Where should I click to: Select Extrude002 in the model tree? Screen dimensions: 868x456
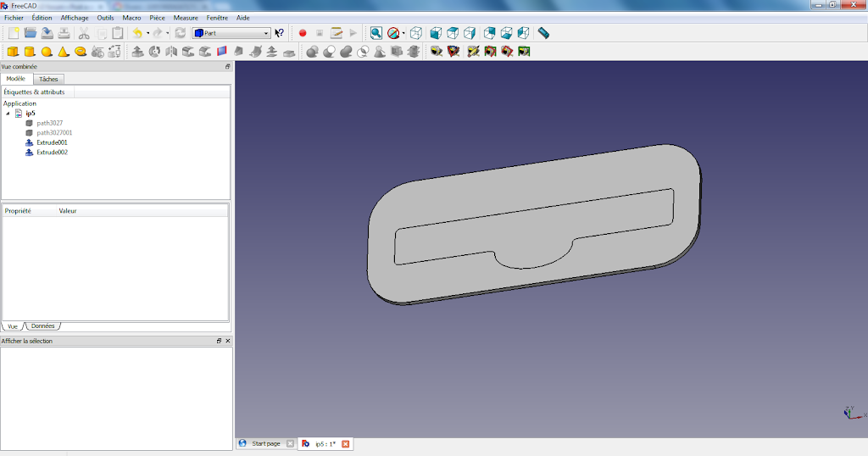tap(52, 153)
